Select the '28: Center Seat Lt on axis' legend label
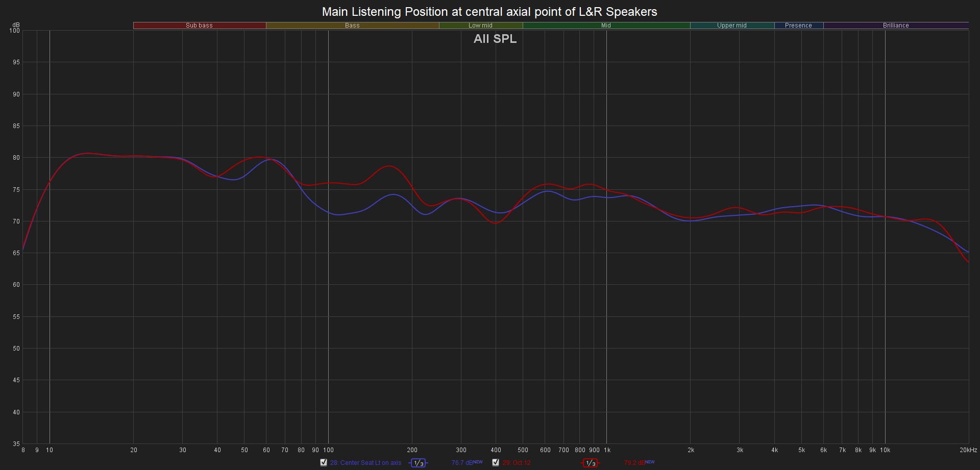The height and width of the screenshot is (470, 980). (x=365, y=463)
